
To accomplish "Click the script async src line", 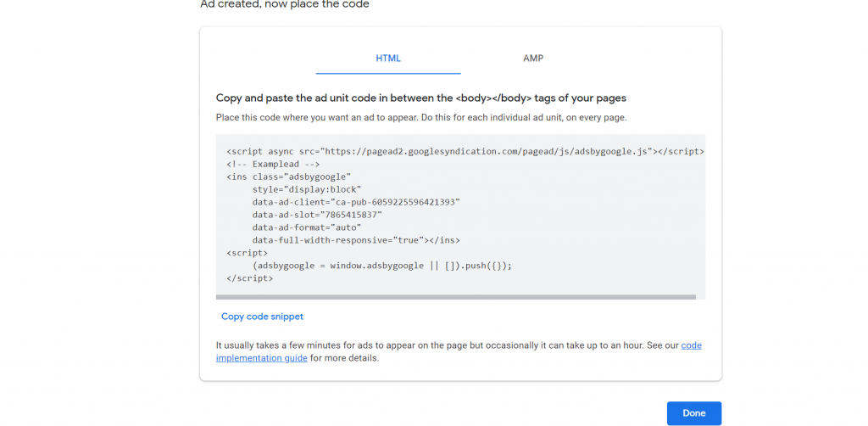I will (465, 151).
